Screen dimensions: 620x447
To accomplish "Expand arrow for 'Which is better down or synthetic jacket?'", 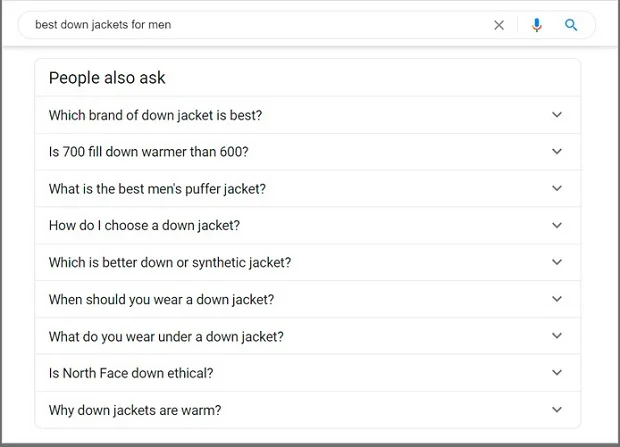I will point(557,263).
